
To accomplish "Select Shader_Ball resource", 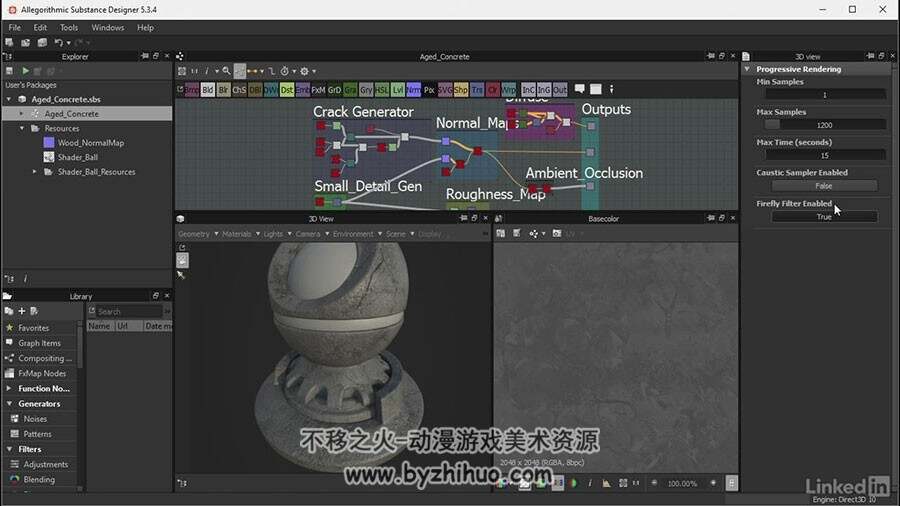I will (x=77, y=157).
